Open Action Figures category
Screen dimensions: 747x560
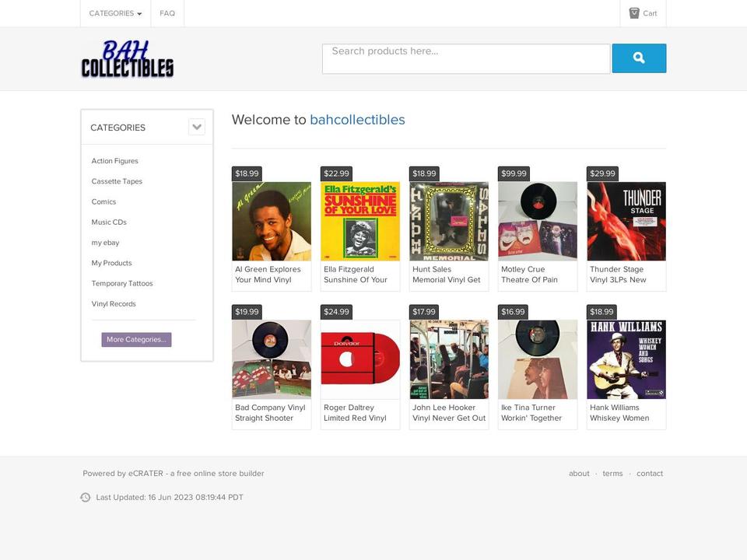pyautogui.click(x=115, y=161)
